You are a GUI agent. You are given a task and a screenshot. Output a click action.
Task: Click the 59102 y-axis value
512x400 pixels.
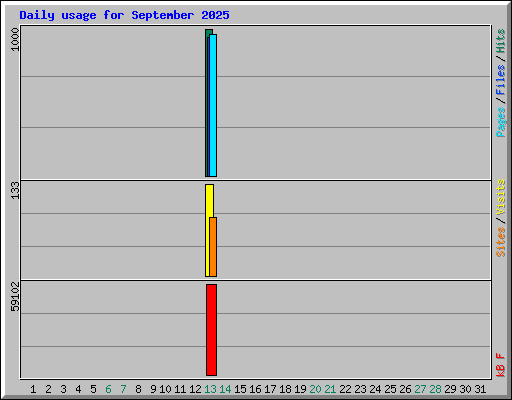pos(15,297)
